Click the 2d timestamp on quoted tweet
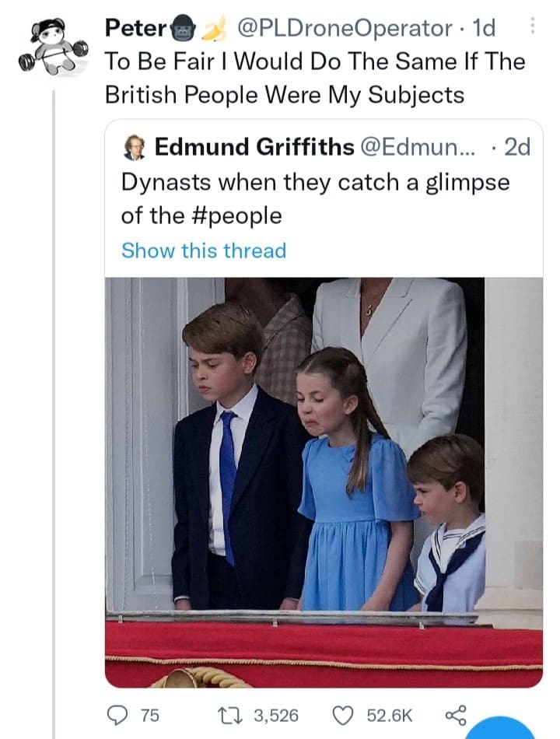Screen dimensions: 560x739 pyautogui.click(x=516, y=147)
